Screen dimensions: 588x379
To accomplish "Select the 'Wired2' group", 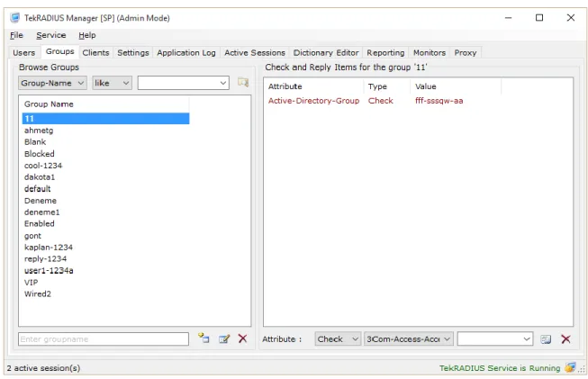I will coord(105,293).
